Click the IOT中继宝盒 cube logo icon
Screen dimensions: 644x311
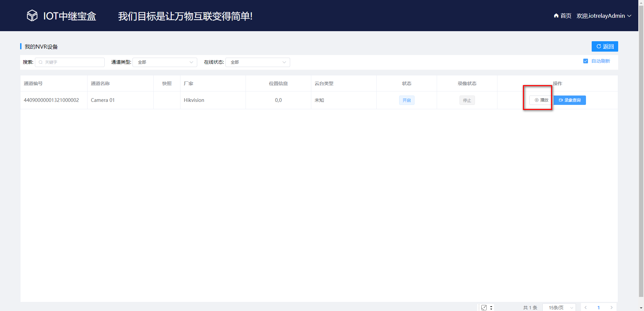click(32, 15)
